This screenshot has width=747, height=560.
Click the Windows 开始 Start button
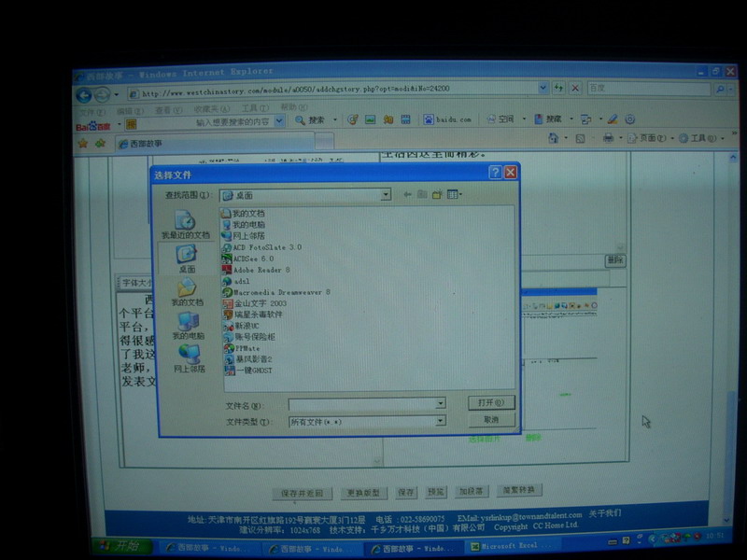pyautogui.click(x=122, y=546)
